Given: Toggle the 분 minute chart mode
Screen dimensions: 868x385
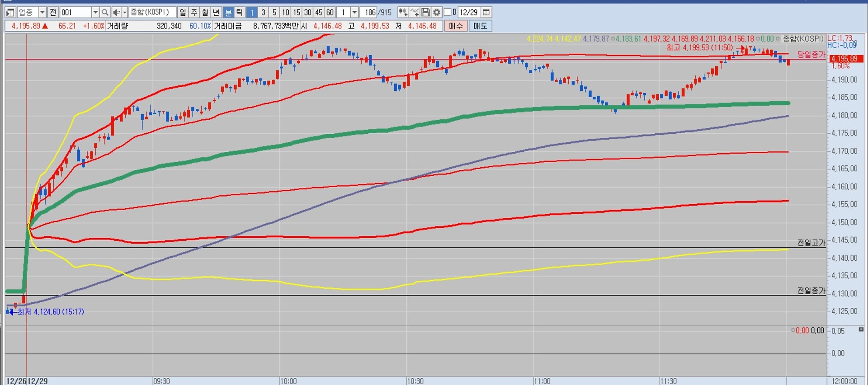Looking at the screenshot, I should point(228,12).
